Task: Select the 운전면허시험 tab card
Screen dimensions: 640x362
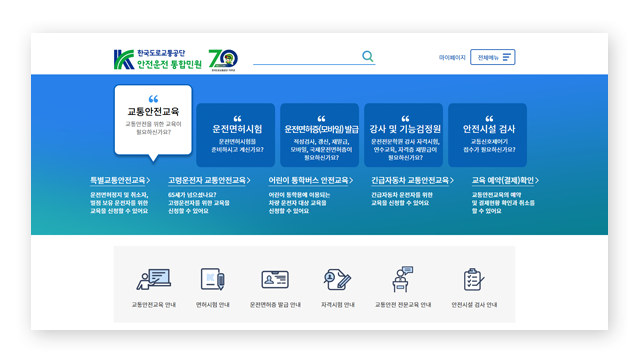Action: [x=236, y=135]
